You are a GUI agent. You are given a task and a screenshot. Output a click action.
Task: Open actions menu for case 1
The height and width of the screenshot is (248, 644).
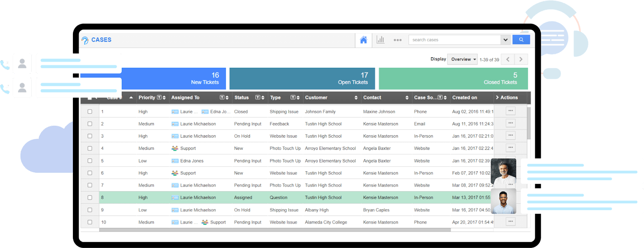[x=510, y=111]
